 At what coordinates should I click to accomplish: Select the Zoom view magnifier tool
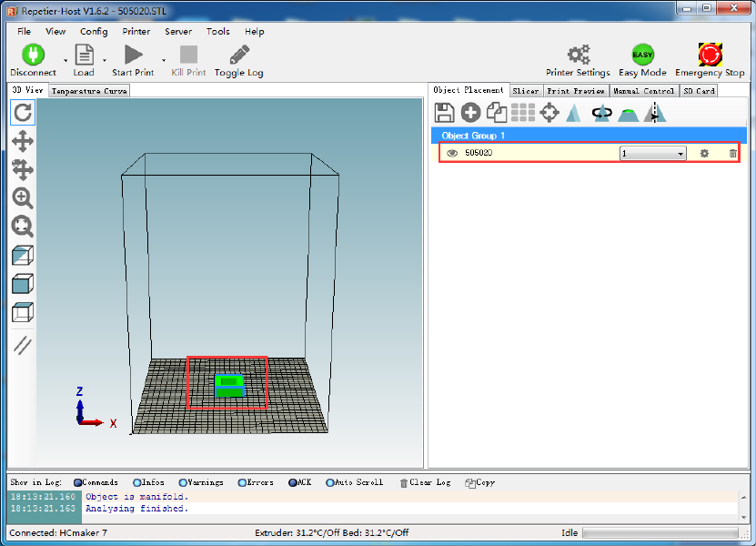coord(23,198)
